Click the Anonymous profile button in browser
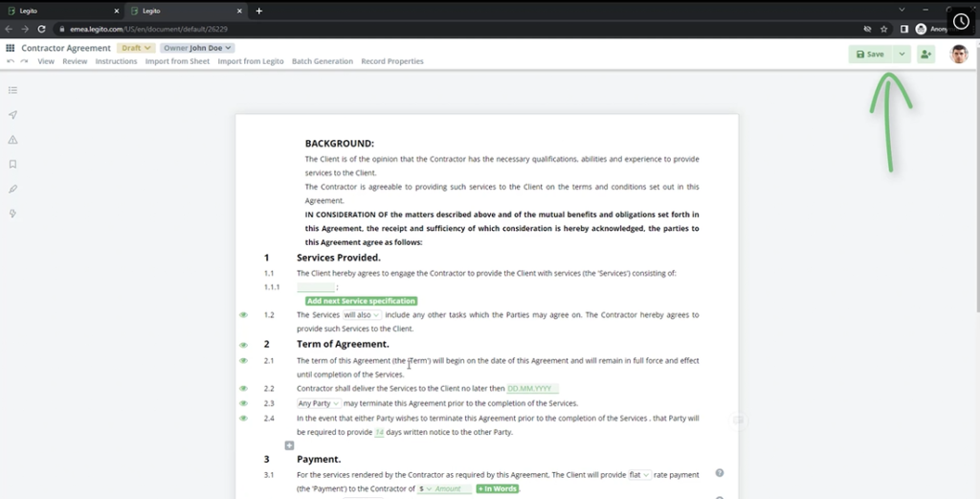980x499 pixels. pyautogui.click(x=931, y=29)
